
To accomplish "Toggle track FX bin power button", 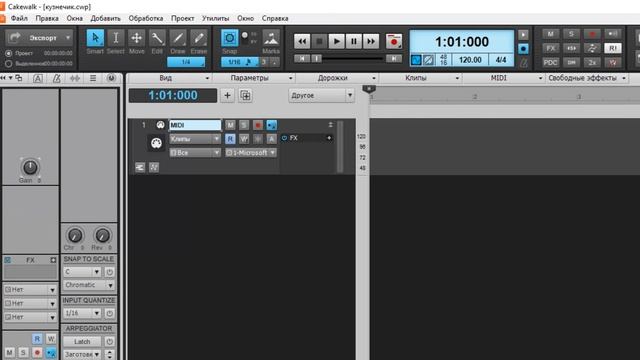I will tap(284, 138).
